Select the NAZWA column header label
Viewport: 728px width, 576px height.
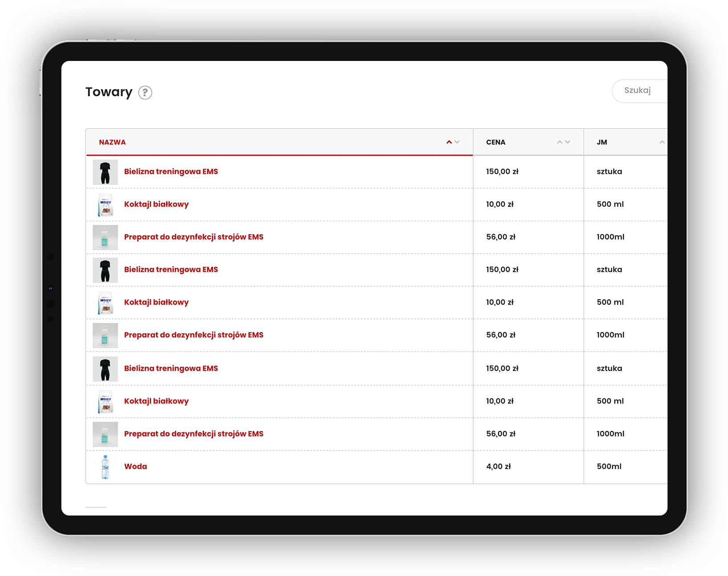pyautogui.click(x=112, y=142)
